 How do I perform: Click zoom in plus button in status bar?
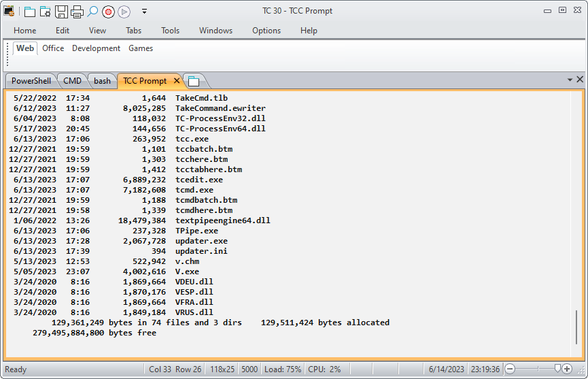(x=567, y=369)
